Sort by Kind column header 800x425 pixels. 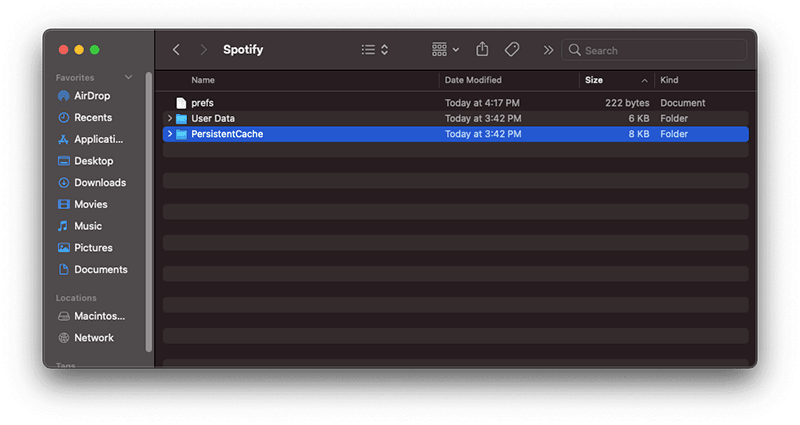point(669,80)
